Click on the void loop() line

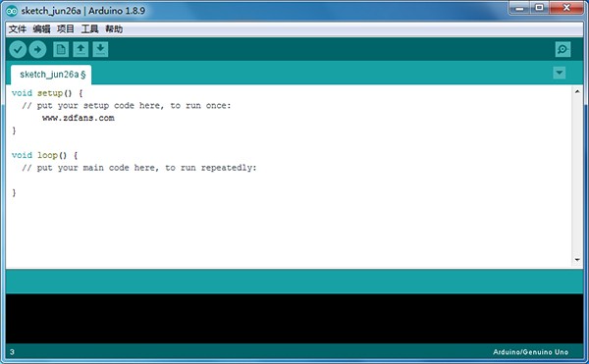pos(44,155)
